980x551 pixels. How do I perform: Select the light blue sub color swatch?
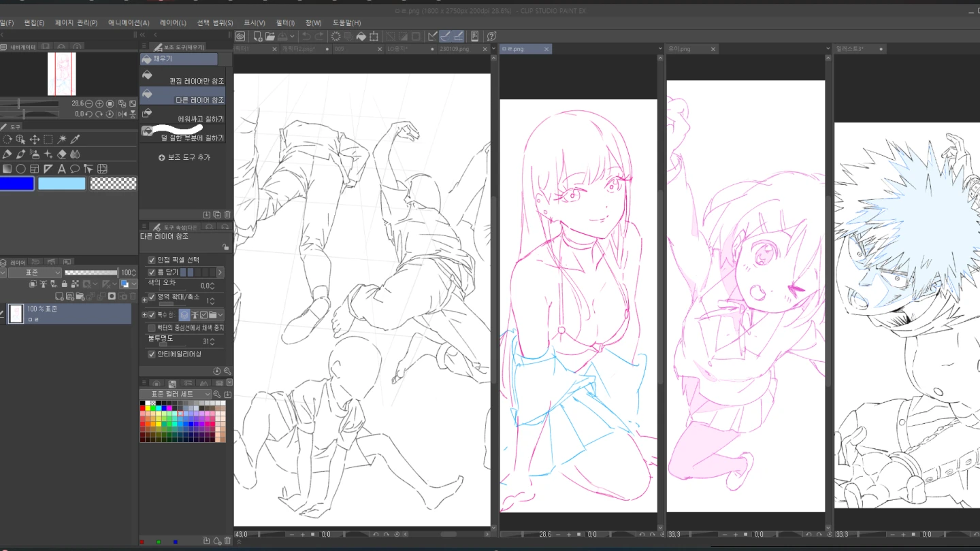pos(62,184)
